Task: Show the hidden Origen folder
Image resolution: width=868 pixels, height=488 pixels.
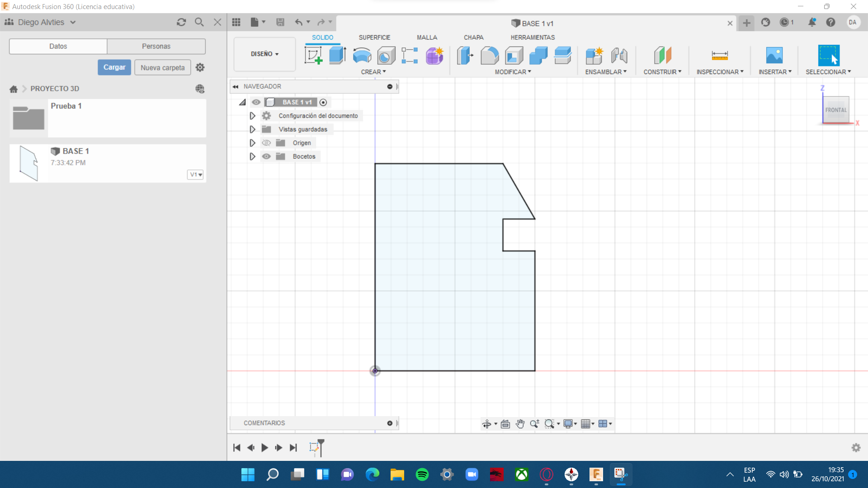Action: 266,143
